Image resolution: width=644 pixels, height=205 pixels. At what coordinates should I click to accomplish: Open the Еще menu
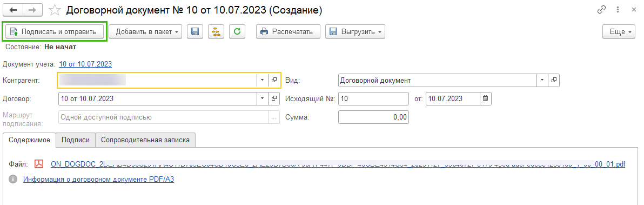pos(620,31)
